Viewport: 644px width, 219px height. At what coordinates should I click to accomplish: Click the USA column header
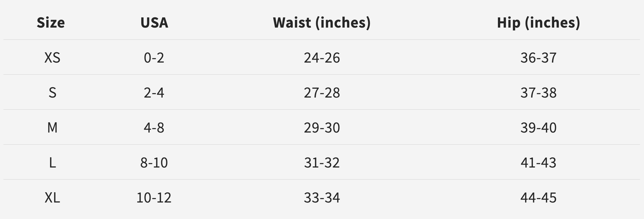(154, 22)
